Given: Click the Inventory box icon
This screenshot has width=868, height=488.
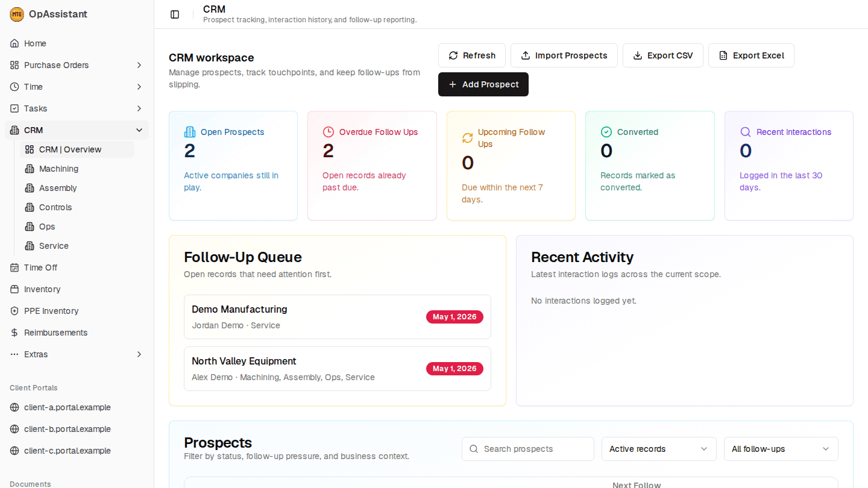Looking at the screenshot, I should [14, 289].
